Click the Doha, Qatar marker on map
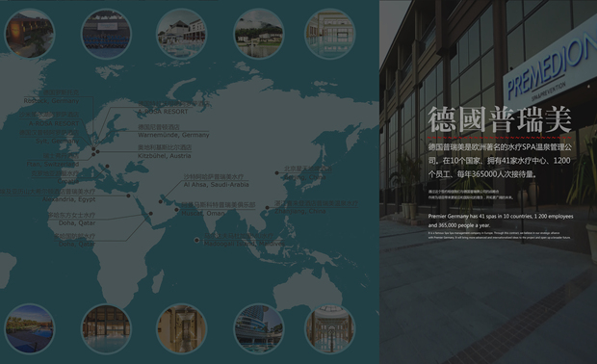 [151, 214]
